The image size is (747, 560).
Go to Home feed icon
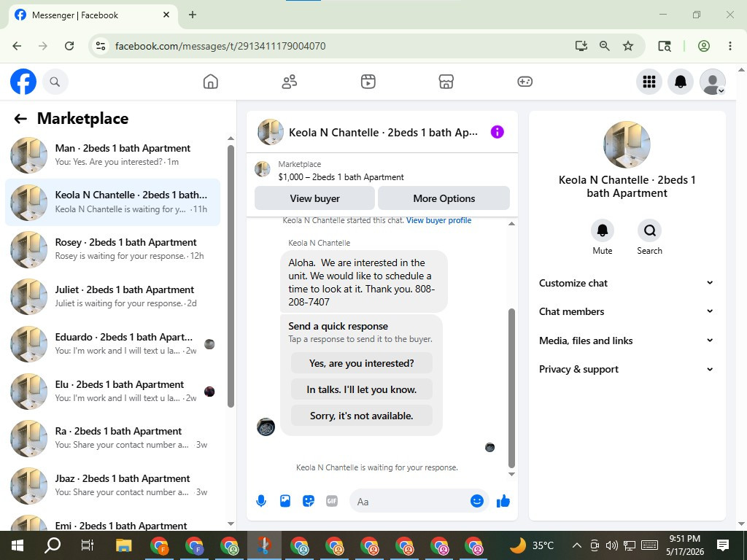click(211, 82)
